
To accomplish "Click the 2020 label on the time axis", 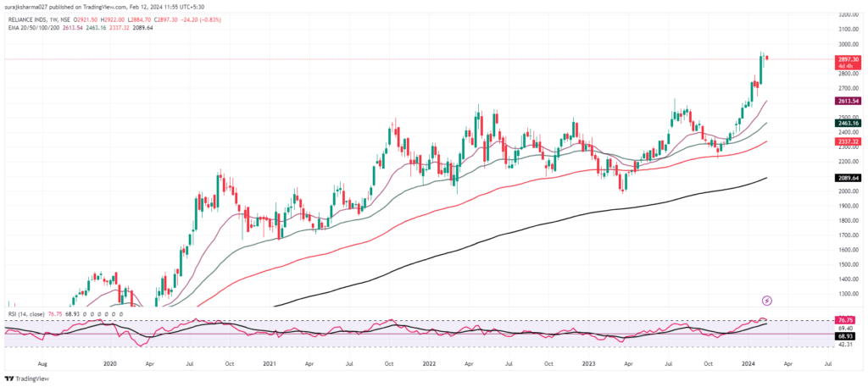I will [x=110, y=365].
